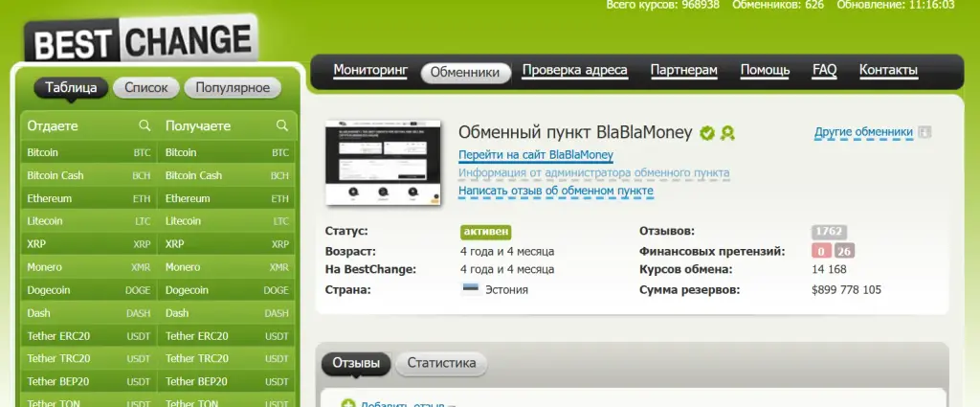Select Litecoin in the Отдаете column

click(x=89, y=221)
